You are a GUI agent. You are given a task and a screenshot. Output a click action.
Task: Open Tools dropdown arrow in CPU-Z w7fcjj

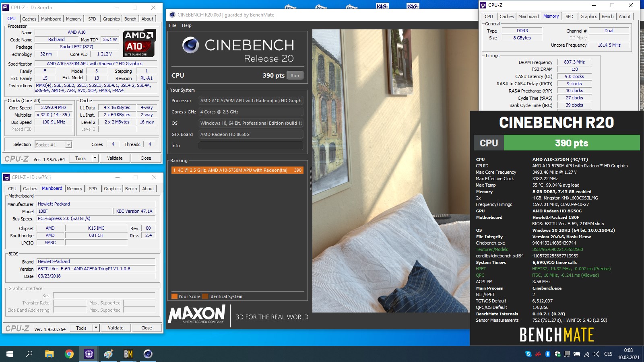(96, 328)
